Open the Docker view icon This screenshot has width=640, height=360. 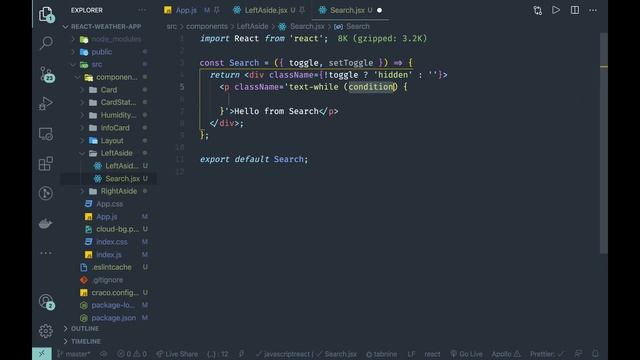click(45, 223)
